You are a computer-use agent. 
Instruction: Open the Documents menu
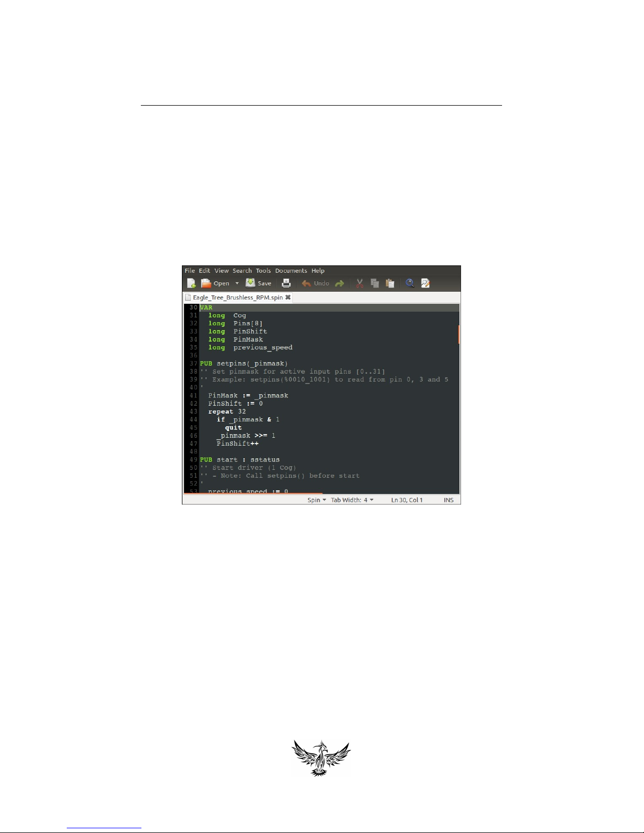291,271
